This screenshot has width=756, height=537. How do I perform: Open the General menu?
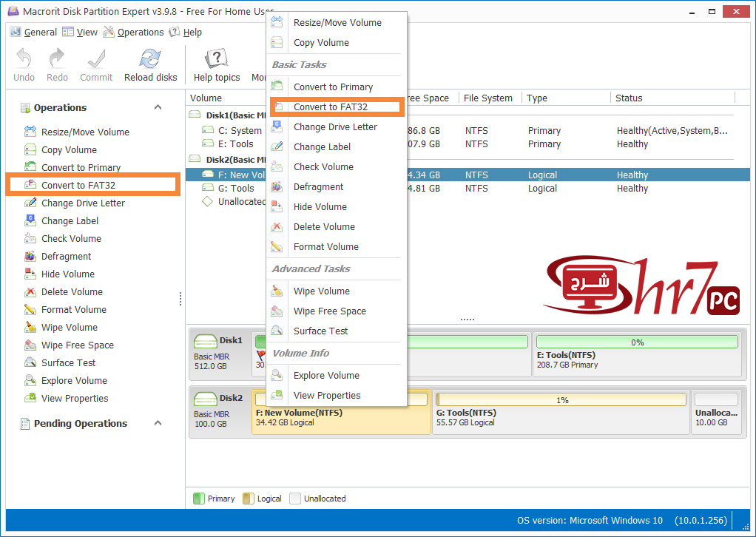coord(34,32)
